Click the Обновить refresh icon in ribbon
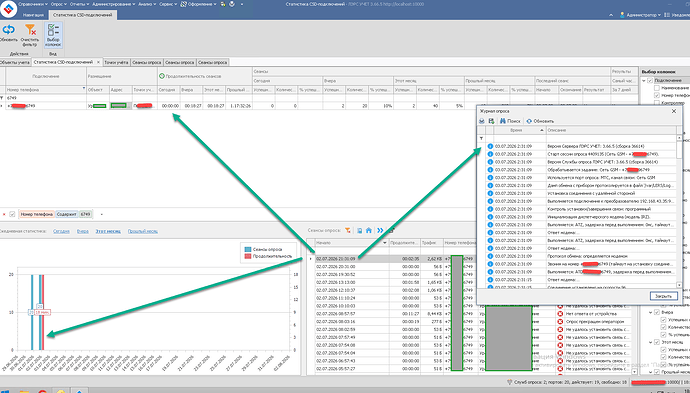 pos(8,30)
